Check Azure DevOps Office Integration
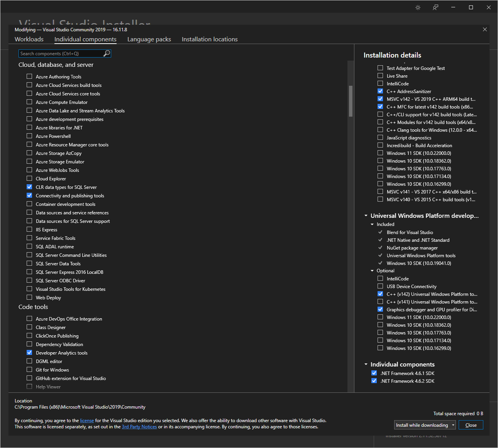Screen dimensions: 498x448 coord(29,319)
